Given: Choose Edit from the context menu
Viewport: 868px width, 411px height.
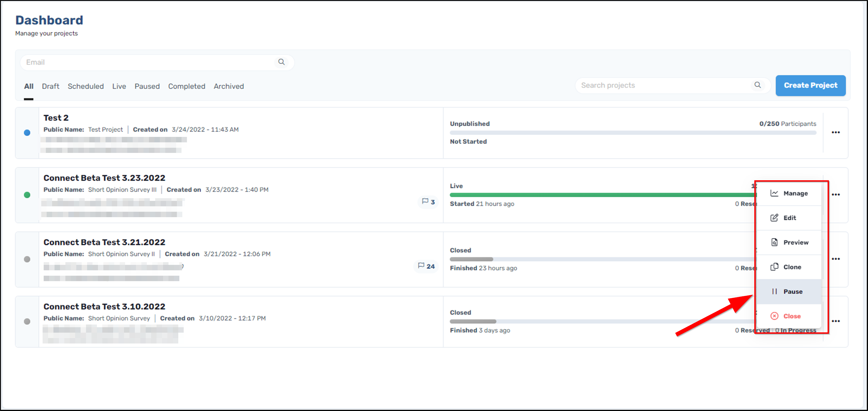Looking at the screenshot, I should pyautogui.click(x=789, y=218).
